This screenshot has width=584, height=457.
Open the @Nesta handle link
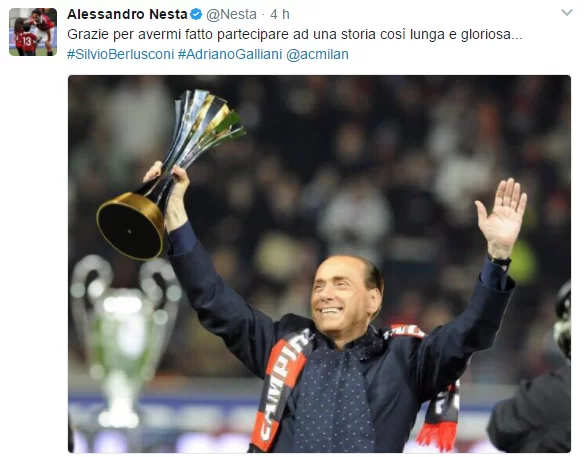coord(231,15)
